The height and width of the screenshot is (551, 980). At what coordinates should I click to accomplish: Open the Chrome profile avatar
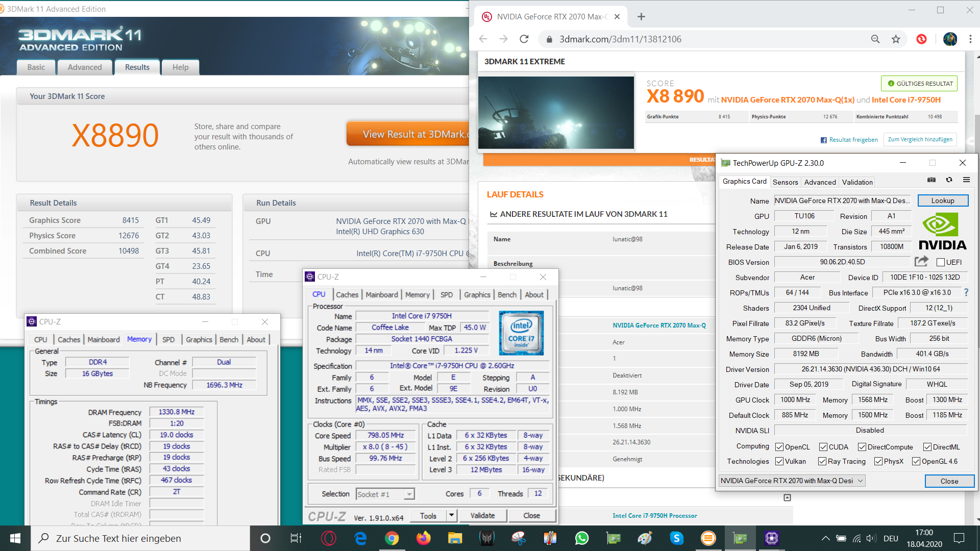(950, 39)
